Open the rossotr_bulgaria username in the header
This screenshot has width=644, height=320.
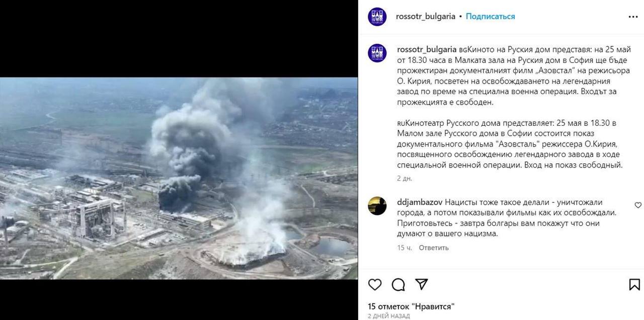(426, 17)
